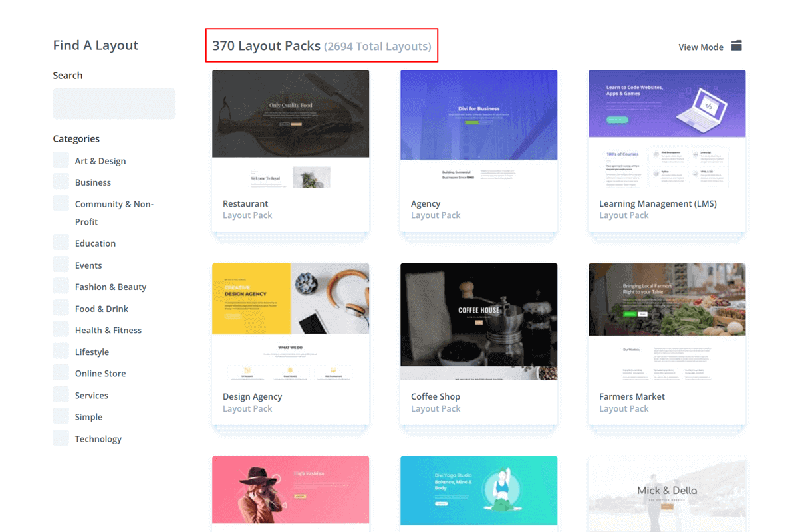The width and height of the screenshot is (798, 532).
Task: Click inside the layout Search field
Action: [x=113, y=104]
